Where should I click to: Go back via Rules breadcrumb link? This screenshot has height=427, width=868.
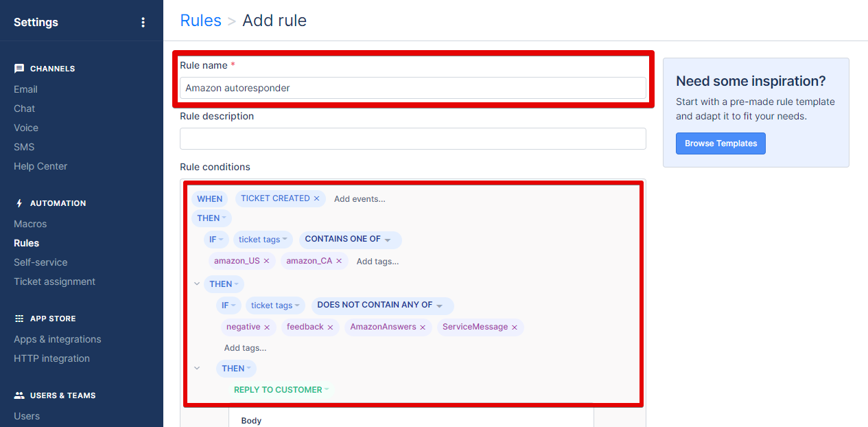pos(200,21)
